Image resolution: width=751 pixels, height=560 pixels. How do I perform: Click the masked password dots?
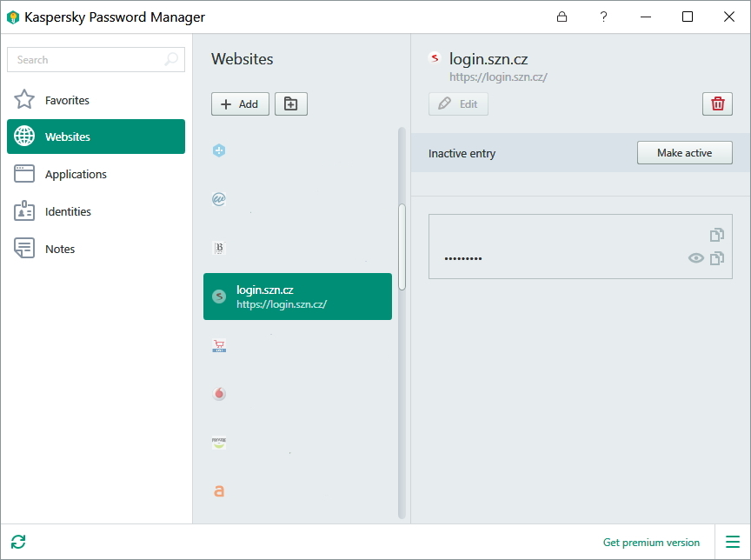[463, 258]
